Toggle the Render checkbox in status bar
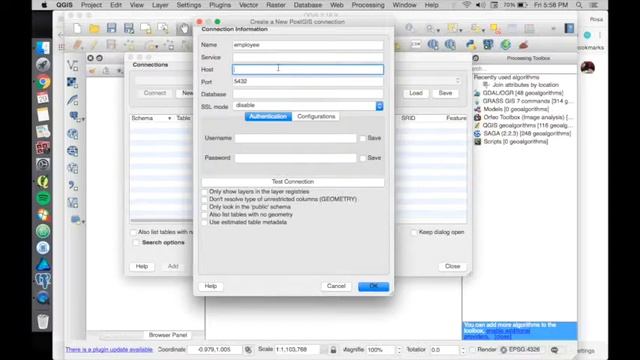The image size is (640, 360). pyautogui.click(x=473, y=350)
